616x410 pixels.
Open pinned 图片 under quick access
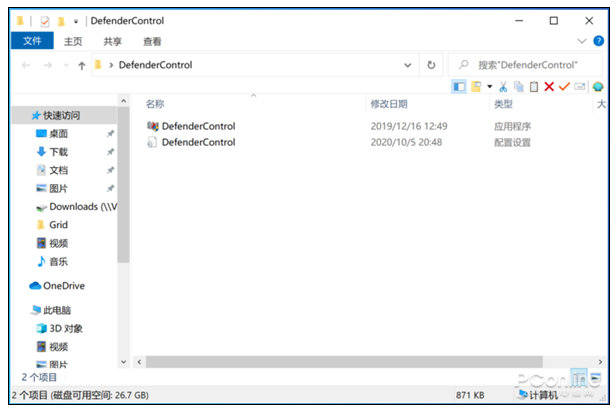59,189
